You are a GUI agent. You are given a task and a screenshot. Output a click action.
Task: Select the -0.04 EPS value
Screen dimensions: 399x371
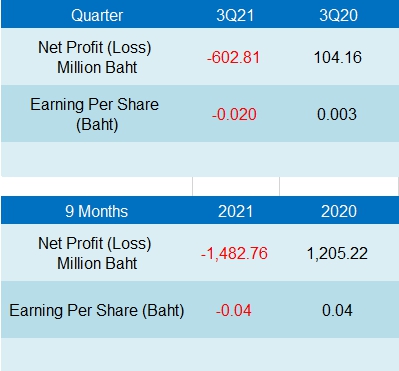[234, 310]
